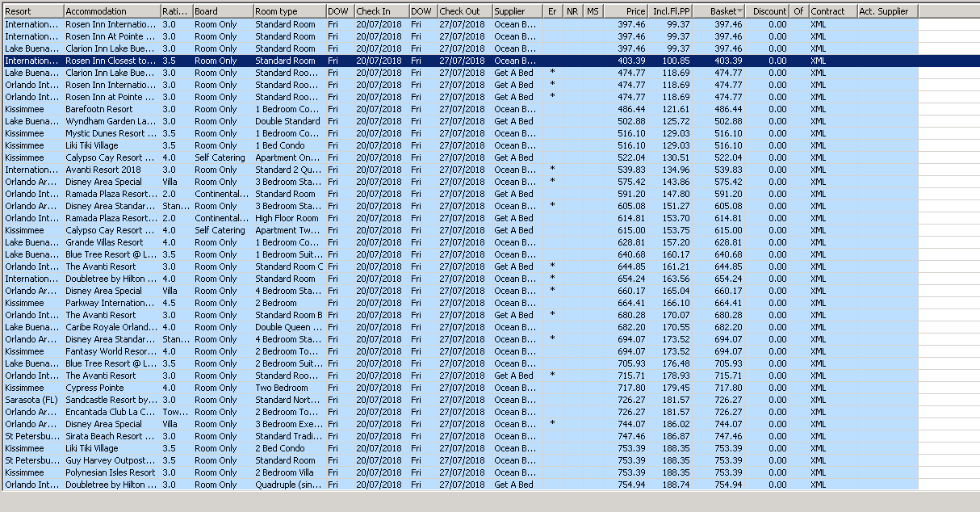
Task: Select the 'Fantasy World Resor...' accommodation cell
Action: 112,351
